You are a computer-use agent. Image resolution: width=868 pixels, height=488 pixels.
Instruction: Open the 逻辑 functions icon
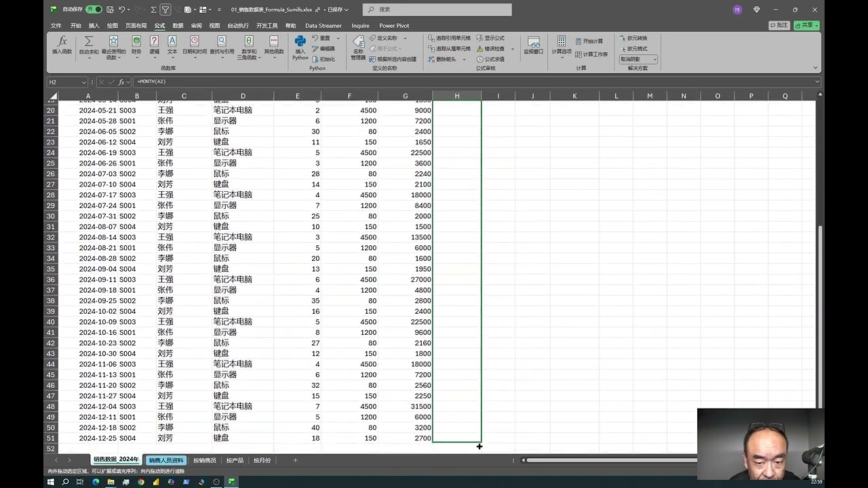point(154,41)
